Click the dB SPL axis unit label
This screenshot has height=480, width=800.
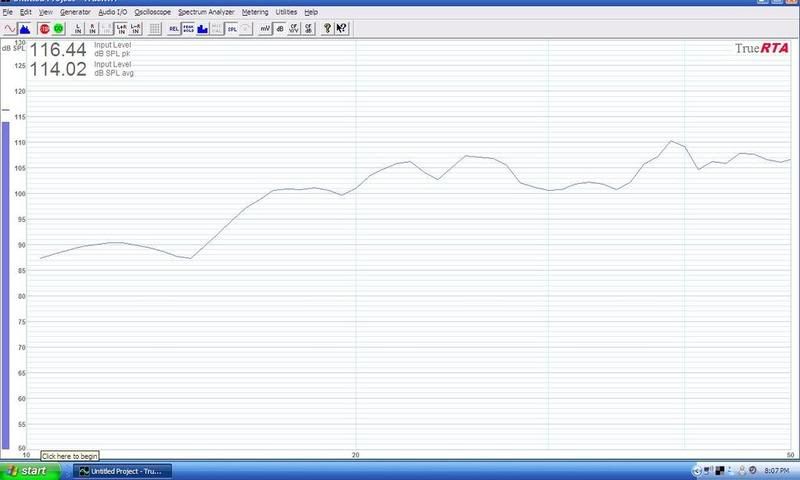[x=13, y=48]
